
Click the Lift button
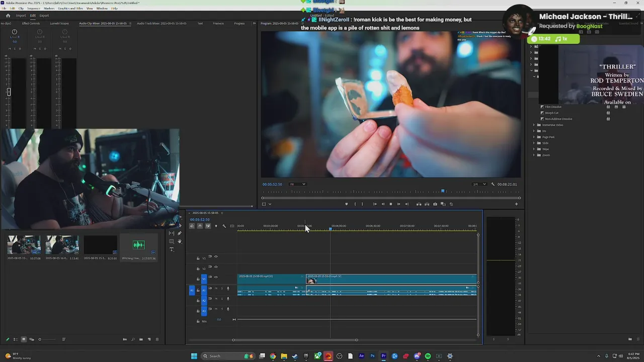click(419, 204)
